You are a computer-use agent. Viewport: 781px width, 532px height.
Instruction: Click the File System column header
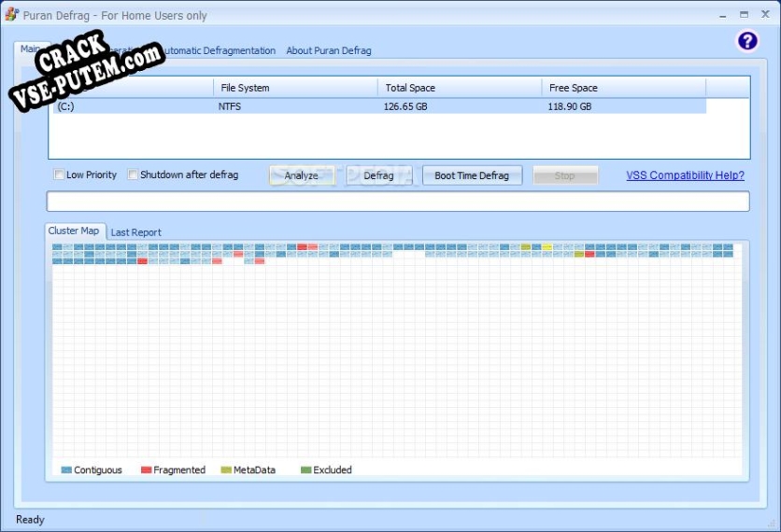(295, 88)
